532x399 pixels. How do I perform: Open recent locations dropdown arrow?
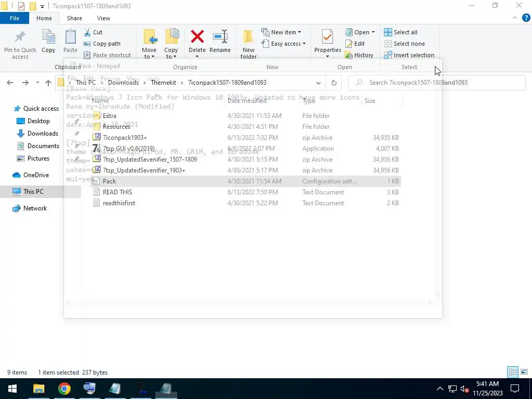point(37,83)
